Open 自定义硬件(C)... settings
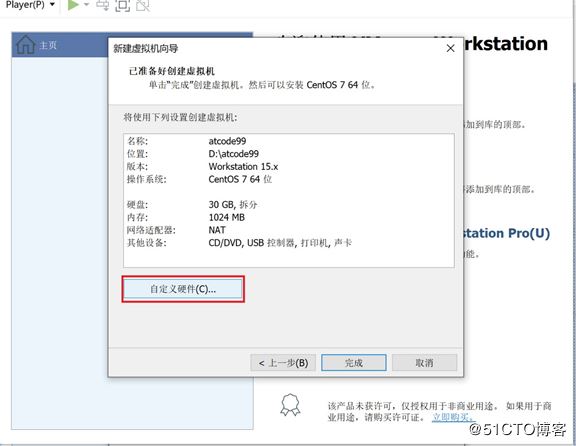576x446 pixels. point(183,289)
